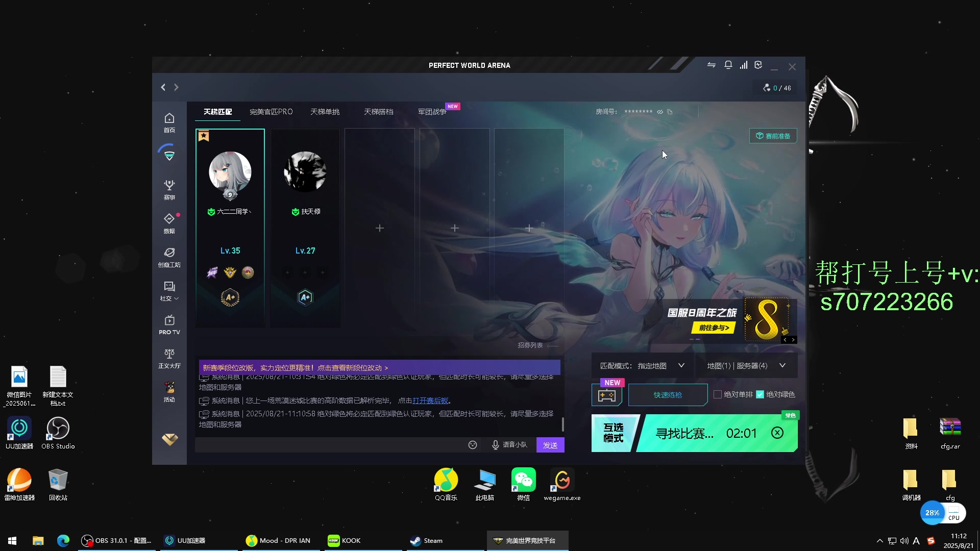Open the notification bell
Screen dimensions: 980x551
[728, 65]
